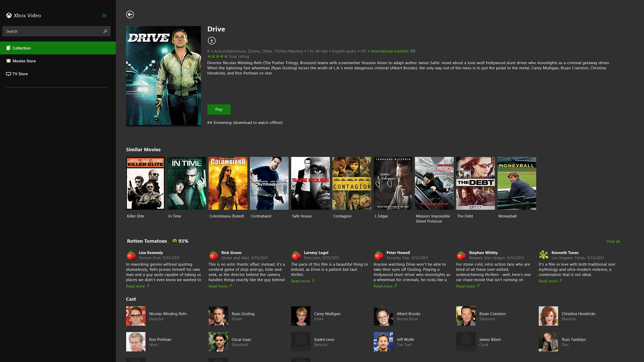Read more of Peter Howell's review
The height and width of the screenshot is (362, 644).
click(385, 286)
